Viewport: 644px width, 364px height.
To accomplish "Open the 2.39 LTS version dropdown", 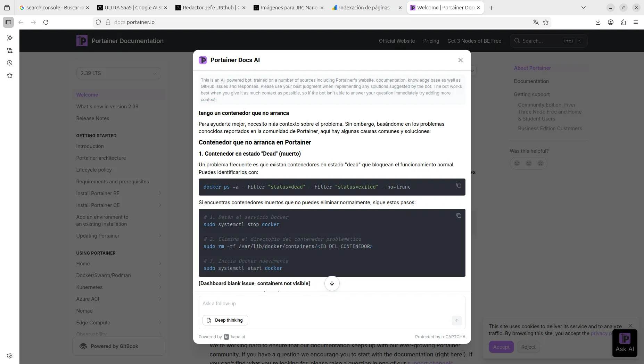I will tap(119, 73).
